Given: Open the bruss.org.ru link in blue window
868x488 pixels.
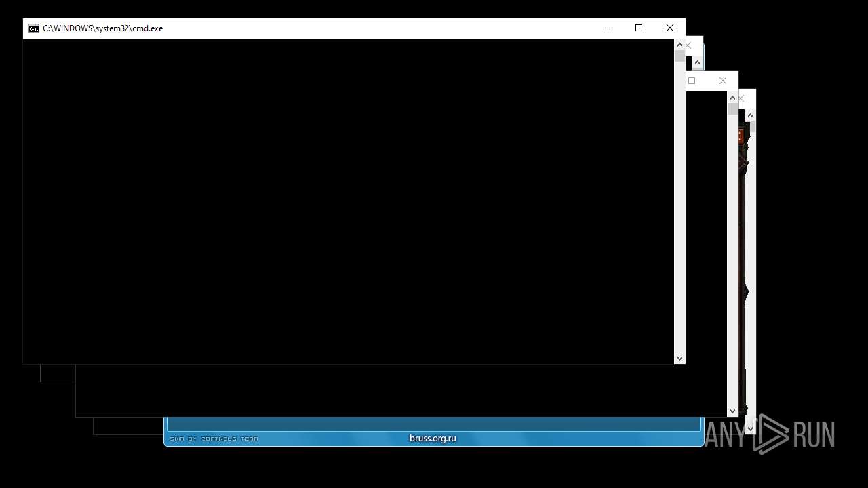Looking at the screenshot, I should pos(433,439).
